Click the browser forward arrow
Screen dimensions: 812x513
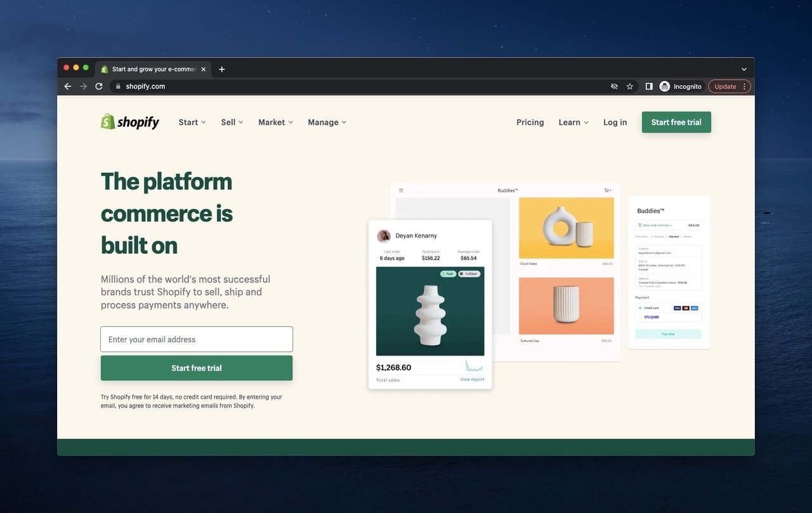pos(83,86)
